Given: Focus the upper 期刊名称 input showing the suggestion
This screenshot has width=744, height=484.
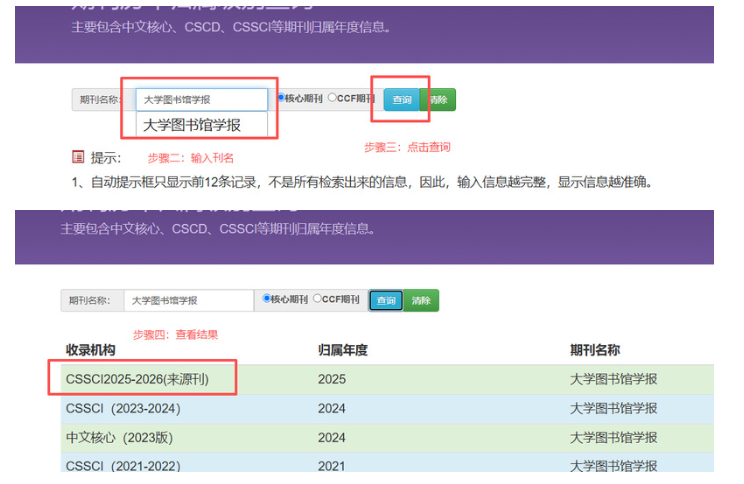Looking at the screenshot, I should pyautogui.click(x=202, y=100).
